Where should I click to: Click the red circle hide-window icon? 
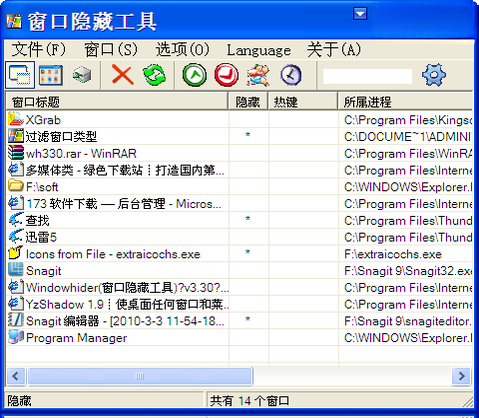click(x=227, y=75)
